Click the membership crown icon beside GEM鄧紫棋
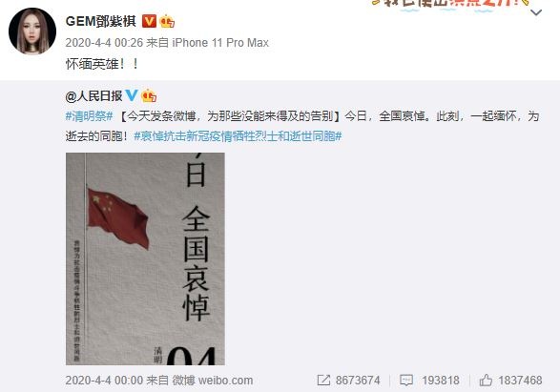The width and height of the screenshot is (560, 392). tap(167, 21)
